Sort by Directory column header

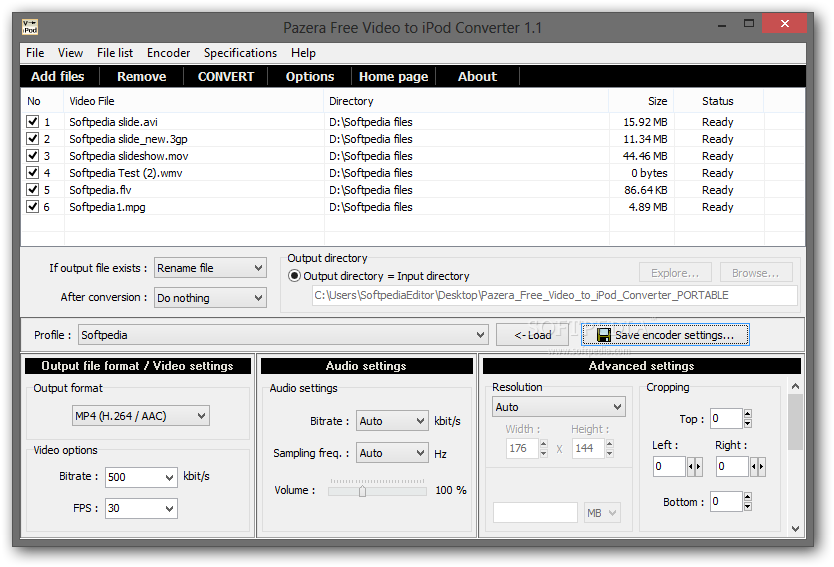point(466,101)
